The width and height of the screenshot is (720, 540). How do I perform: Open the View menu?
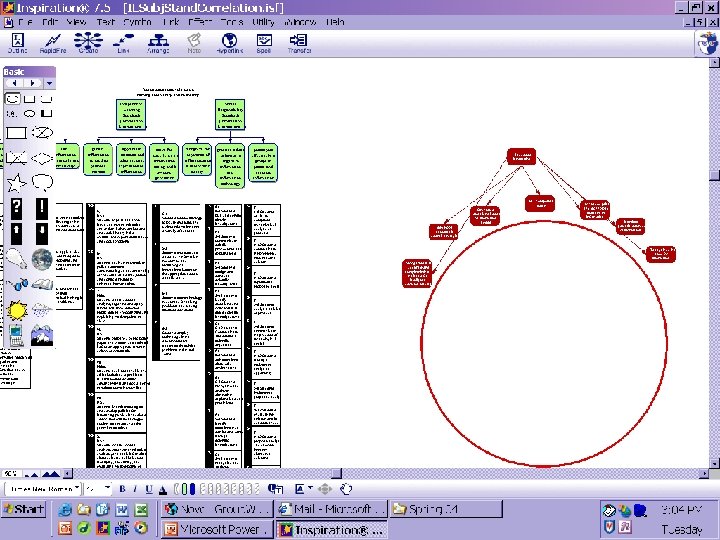click(x=76, y=22)
